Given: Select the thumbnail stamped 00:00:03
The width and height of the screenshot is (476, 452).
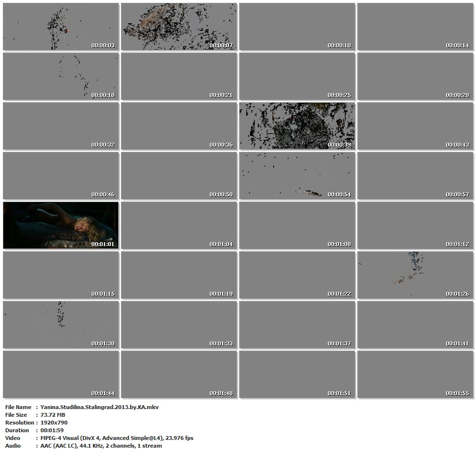Looking at the screenshot, I should coord(61,27).
